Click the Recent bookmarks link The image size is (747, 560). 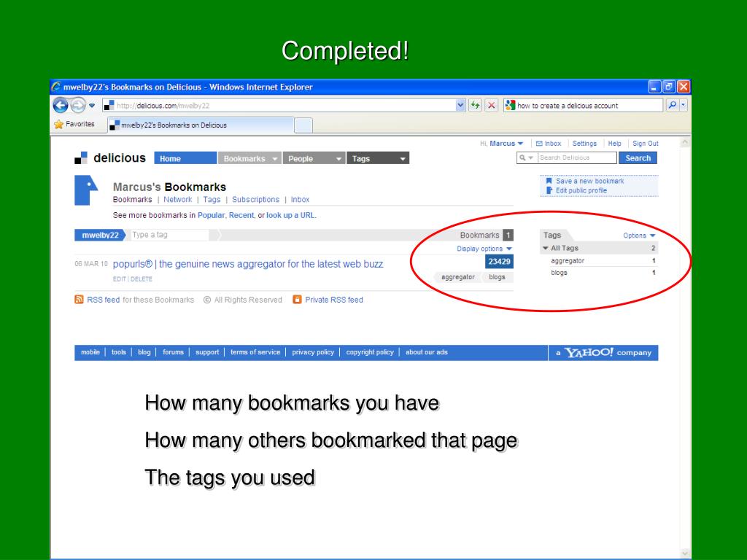click(x=241, y=215)
